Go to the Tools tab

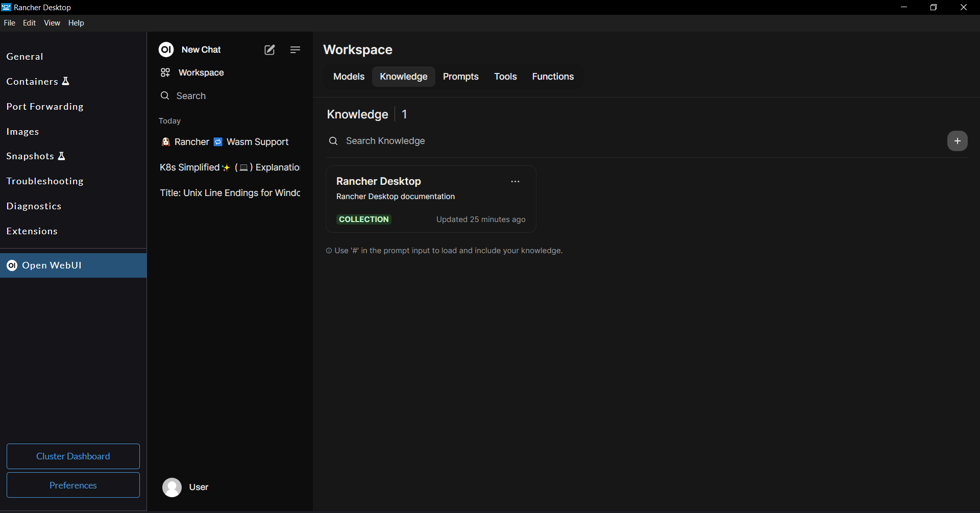click(505, 77)
